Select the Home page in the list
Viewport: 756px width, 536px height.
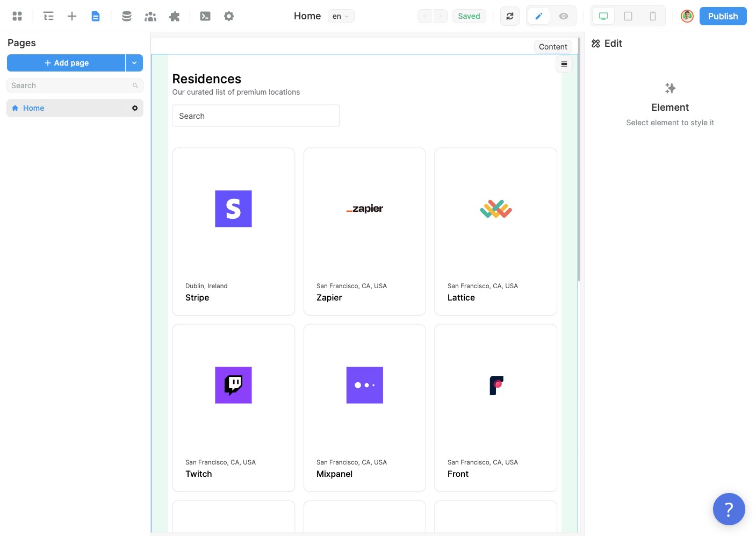tap(66, 108)
